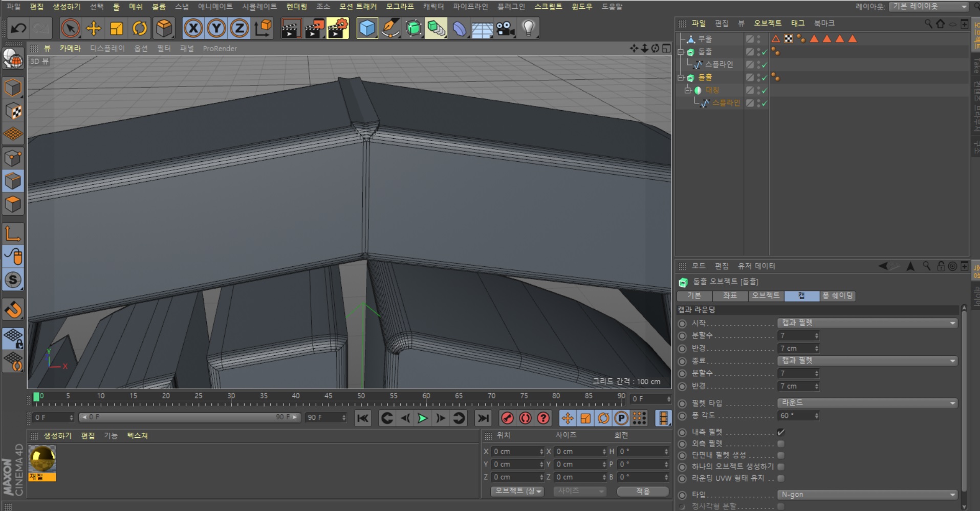Open the spline Pen tool

pos(390,29)
